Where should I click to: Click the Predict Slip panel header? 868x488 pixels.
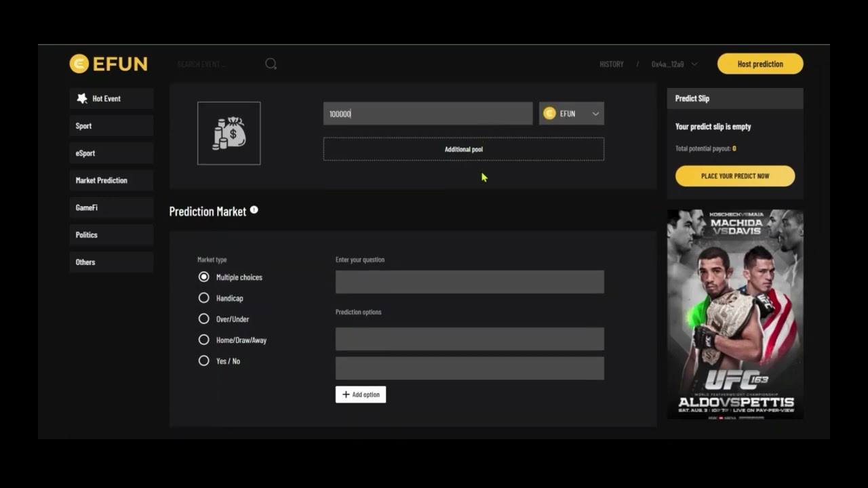click(x=735, y=98)
